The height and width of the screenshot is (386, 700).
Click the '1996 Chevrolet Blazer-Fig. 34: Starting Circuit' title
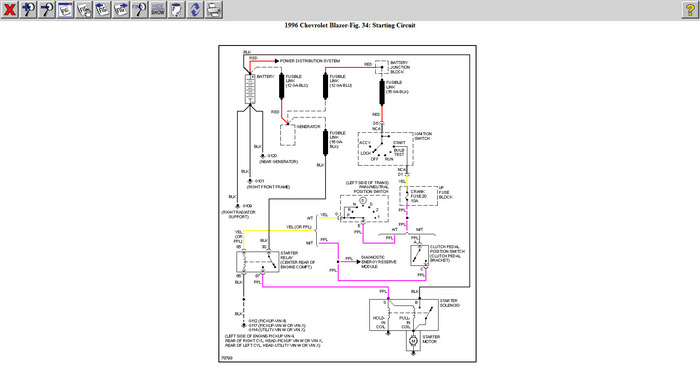coord(350,25)
